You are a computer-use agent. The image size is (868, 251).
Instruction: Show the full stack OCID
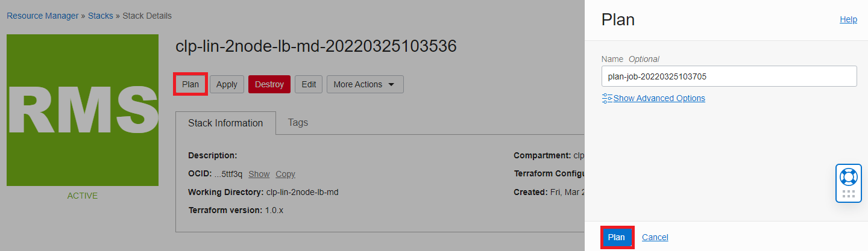point(259,174)
